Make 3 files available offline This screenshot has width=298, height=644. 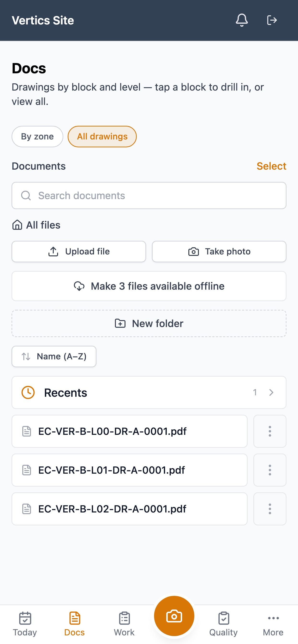(x=149, y=286)
